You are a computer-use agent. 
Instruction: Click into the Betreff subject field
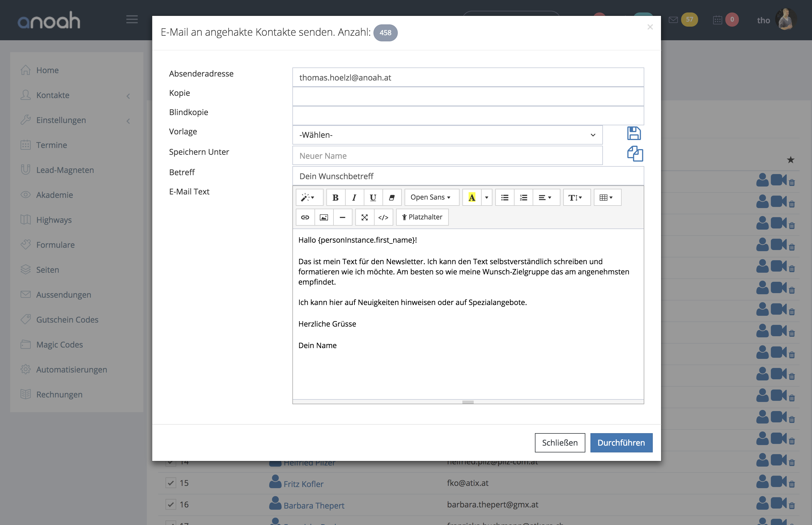click(x=467, y=176)
